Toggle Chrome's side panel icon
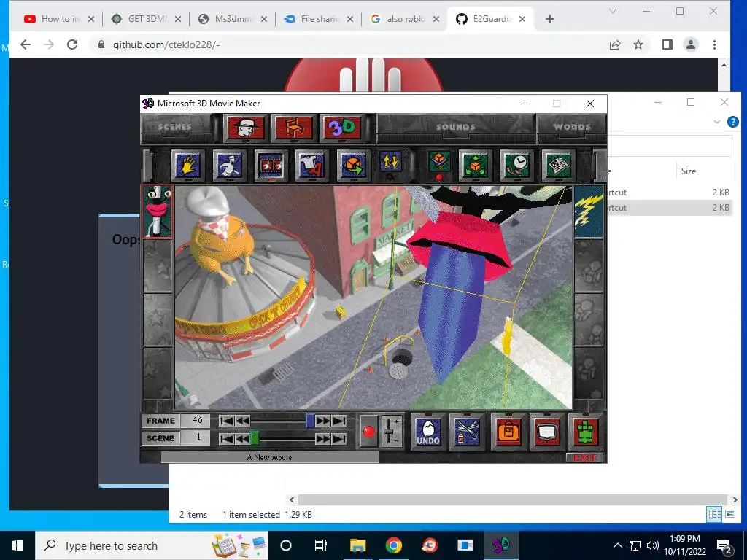Image resolution: width=747 pixels, height=560 pixels. coord(667,44)
